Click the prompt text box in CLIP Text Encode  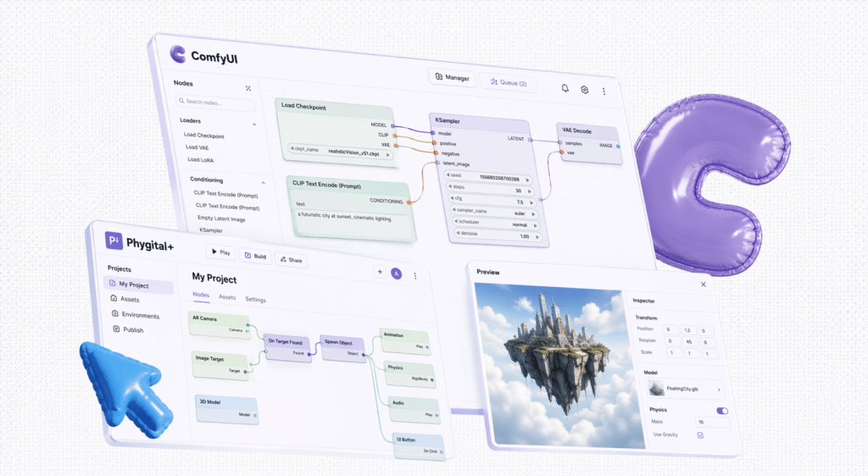(354, 224)
